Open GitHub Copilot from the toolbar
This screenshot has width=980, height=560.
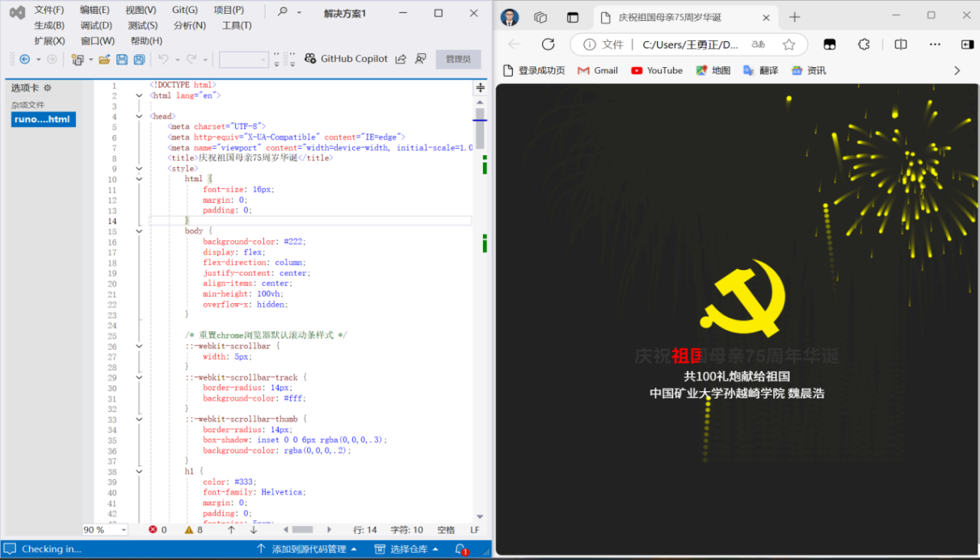pyautogui.click(x=346, y=59)
